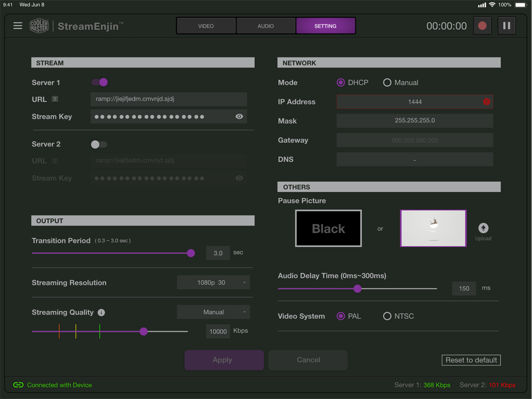Image resolution: width=532 pixels, height=399 pixels.
Task: Switch to the VIDEO tab
Action: (x=206, y=26)
